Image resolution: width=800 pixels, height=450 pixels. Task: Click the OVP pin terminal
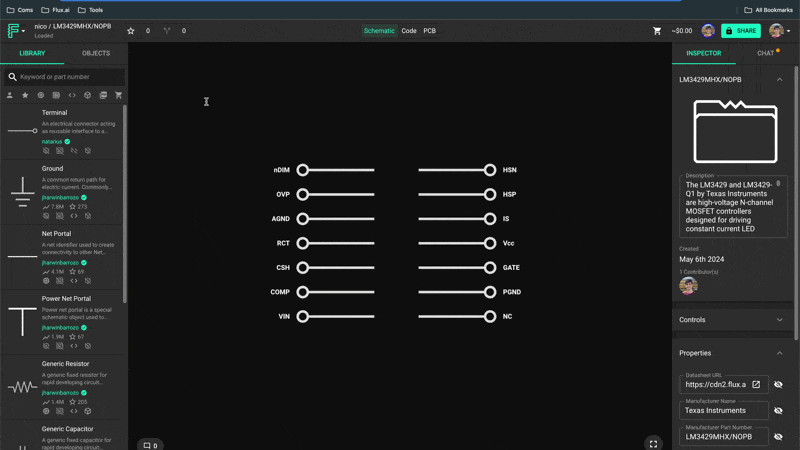(303, 194)
